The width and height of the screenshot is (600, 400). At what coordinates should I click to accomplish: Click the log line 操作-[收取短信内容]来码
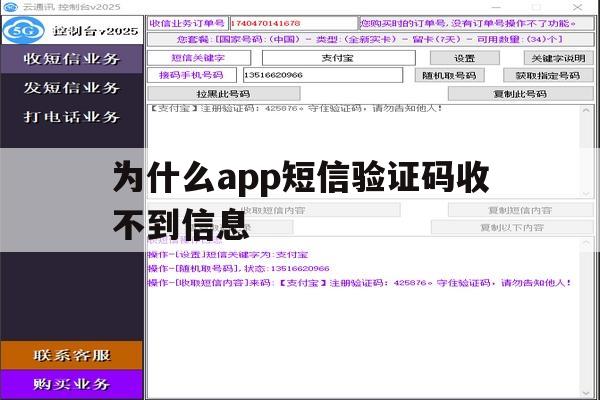tap(360, 283)
